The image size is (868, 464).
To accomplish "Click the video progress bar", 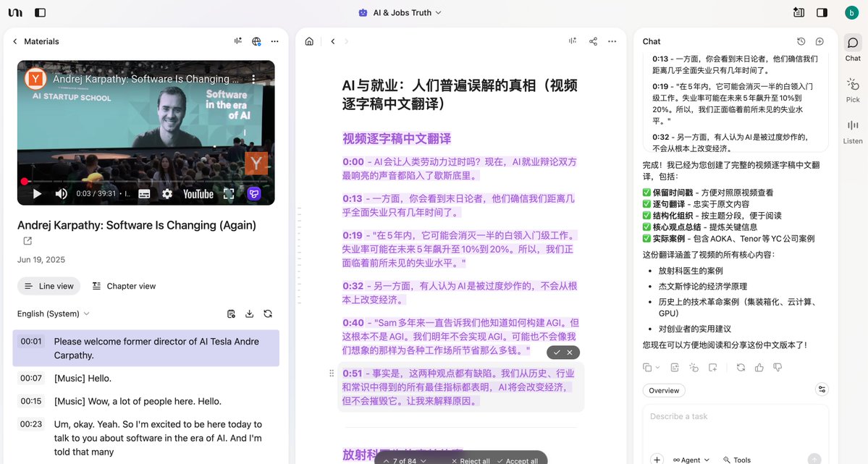I will point(145,181).
